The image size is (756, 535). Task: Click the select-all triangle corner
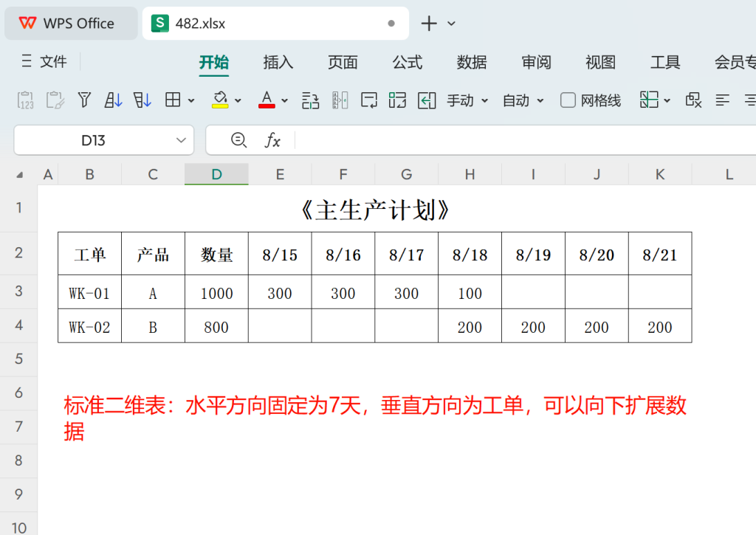20,174
